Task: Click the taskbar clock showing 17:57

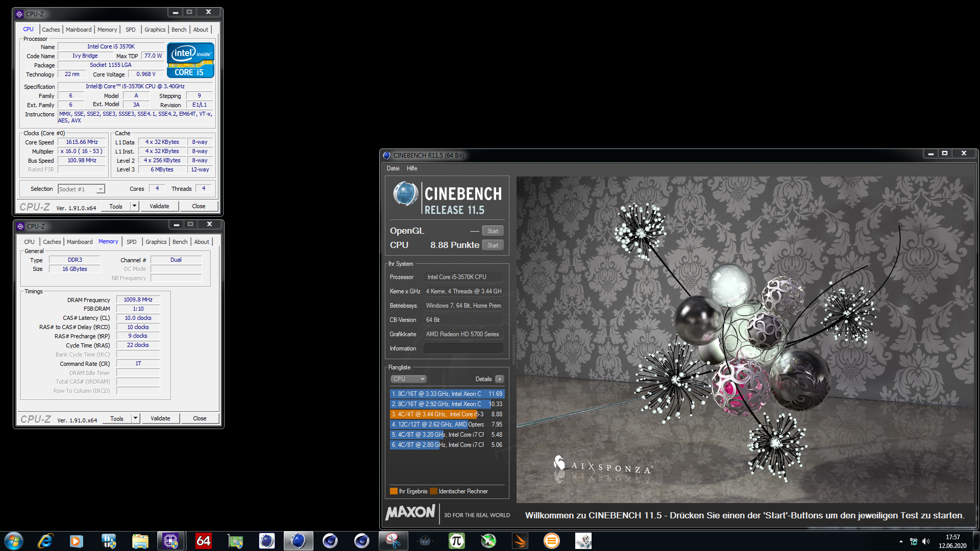Action: click(x=952, y=541)
